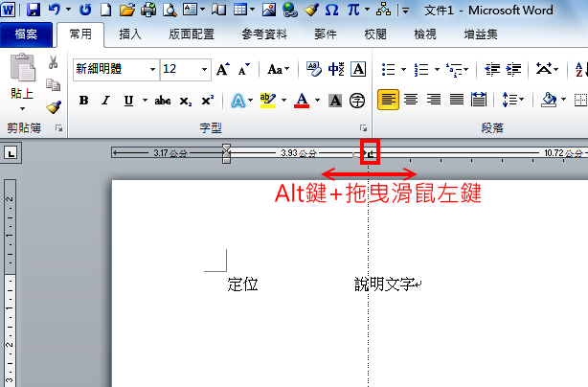Screen dimensions: 588x387
Task: Open the font name dropdown
Action: click(152, 70)
